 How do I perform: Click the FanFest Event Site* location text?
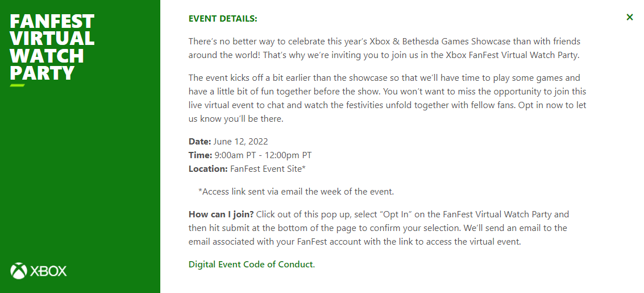click(268, 168)
